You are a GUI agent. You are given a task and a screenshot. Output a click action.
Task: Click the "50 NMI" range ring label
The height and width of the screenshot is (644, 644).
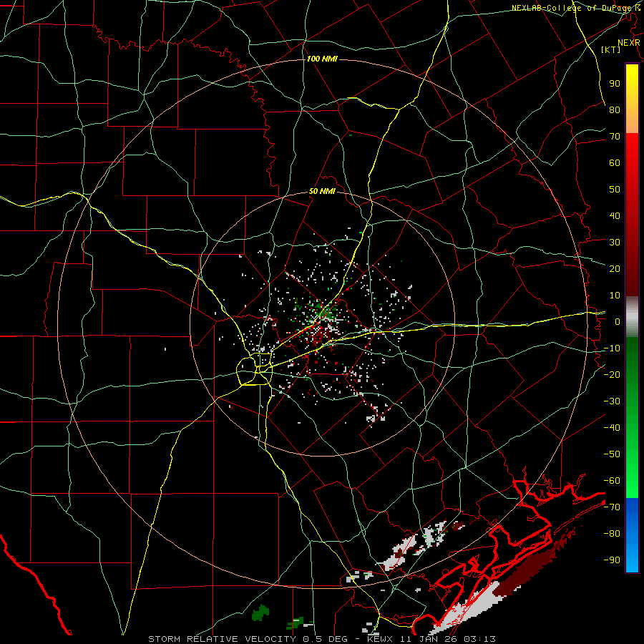[x=322, y=191]
